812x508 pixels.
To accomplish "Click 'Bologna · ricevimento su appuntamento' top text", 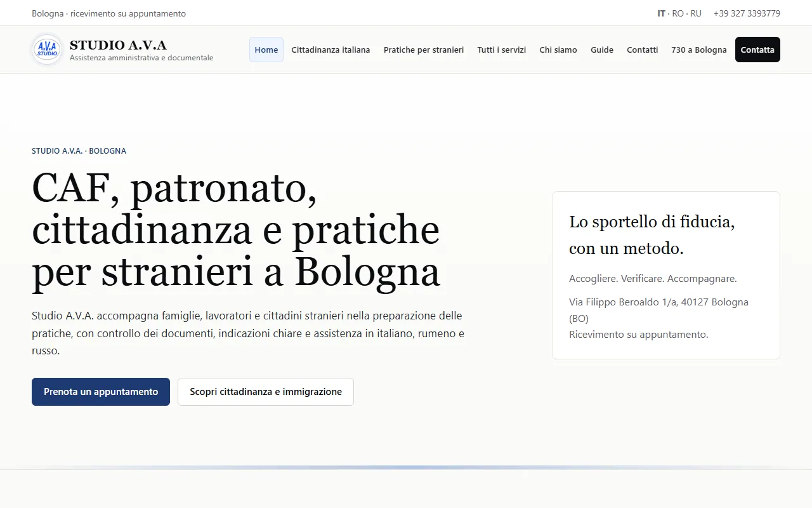I will coord(109,13).
